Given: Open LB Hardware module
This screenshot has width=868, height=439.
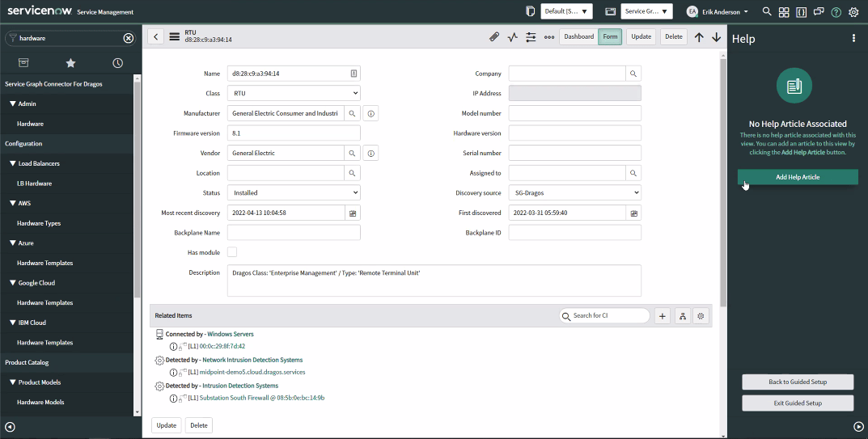Looking at the screenshot, I should tap(34, 184).
